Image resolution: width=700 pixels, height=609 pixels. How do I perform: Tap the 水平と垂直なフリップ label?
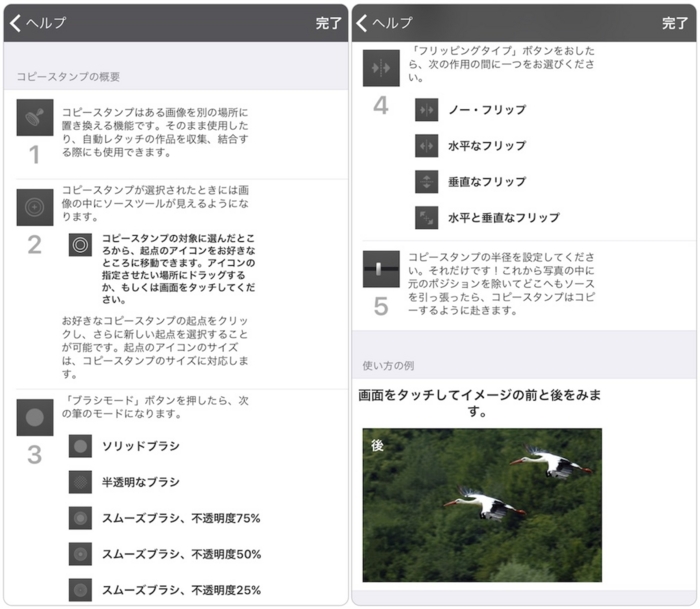coord(504,217)
